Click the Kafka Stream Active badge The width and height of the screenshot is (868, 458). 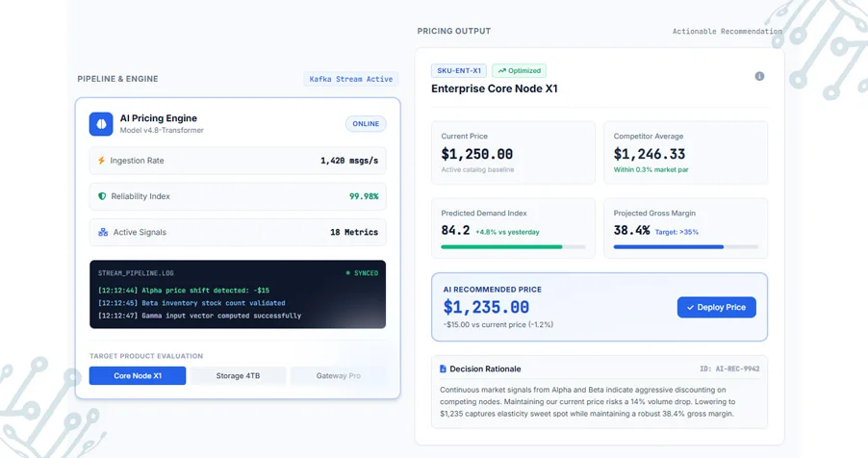tap(351, 79)
